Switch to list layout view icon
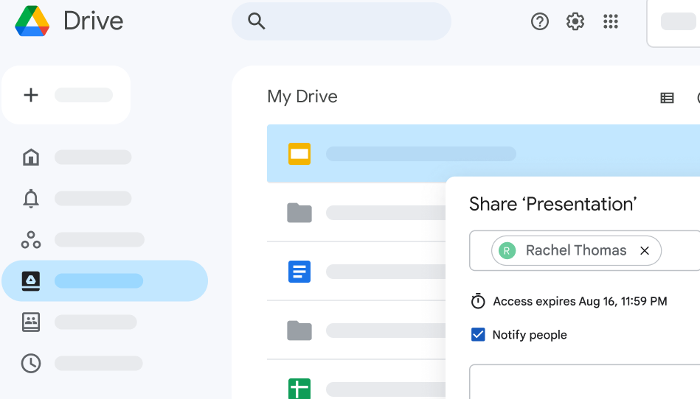The image size is (700, 399). coord(667,98)
